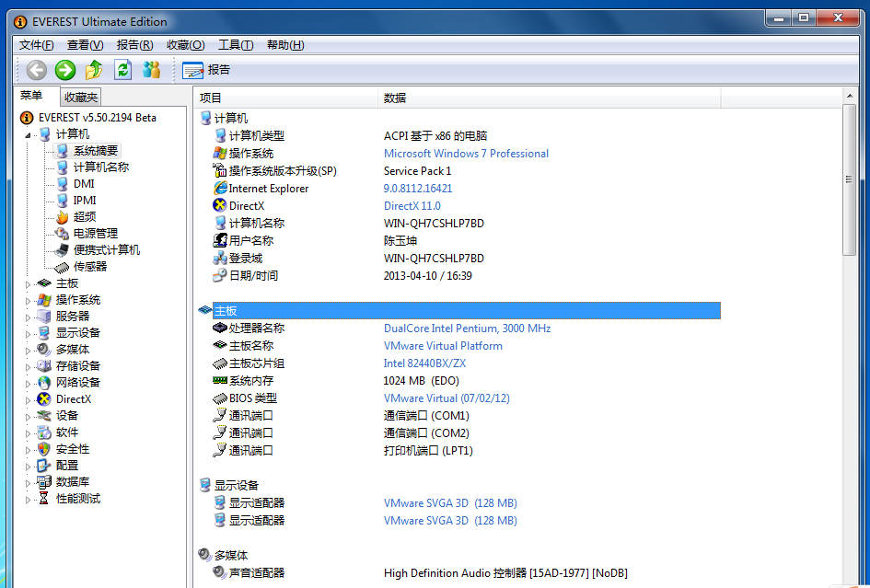Click the green Forward arrow toolbar icon

(x=65, y=70)
